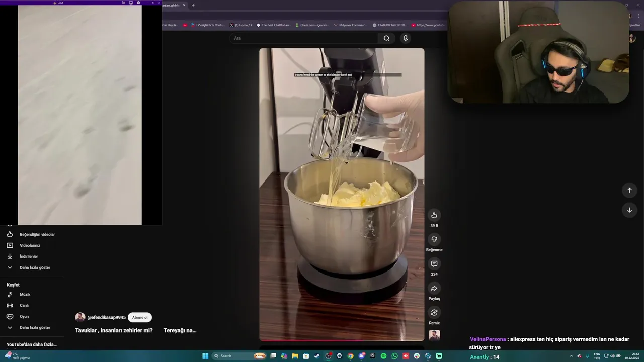Go to the previous Short with up arrow
Image resolution: width=644 pixels, height=362 pixels.
(629, 190)
